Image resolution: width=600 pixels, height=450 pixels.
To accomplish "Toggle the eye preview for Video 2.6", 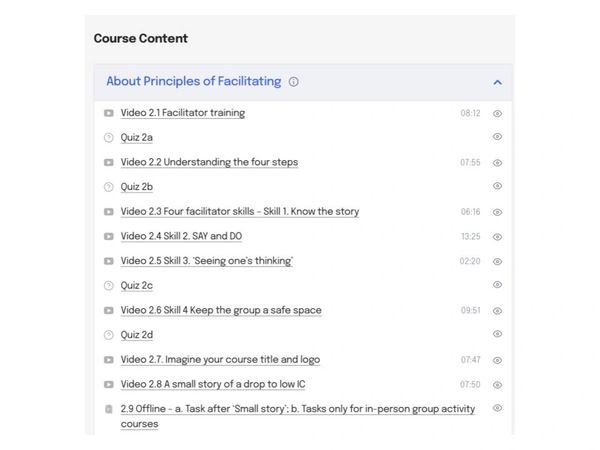I will point(497,310).
